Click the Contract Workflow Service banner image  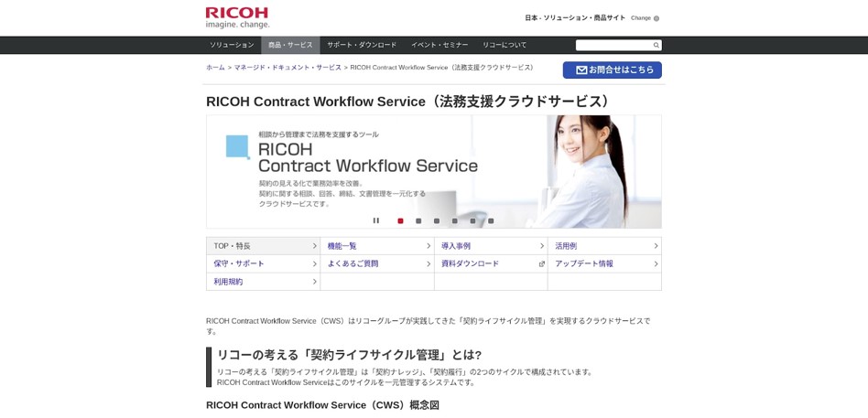(434, 171)
